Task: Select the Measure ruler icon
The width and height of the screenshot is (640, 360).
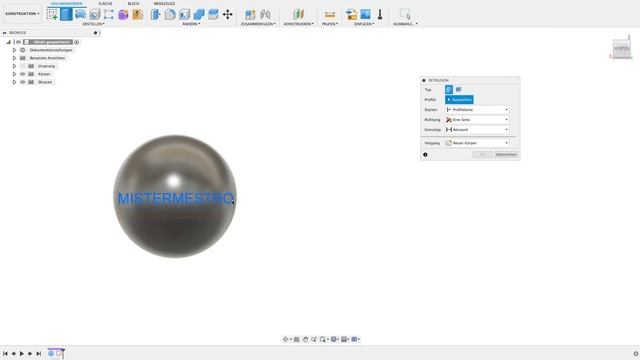Action: (330, 14)
